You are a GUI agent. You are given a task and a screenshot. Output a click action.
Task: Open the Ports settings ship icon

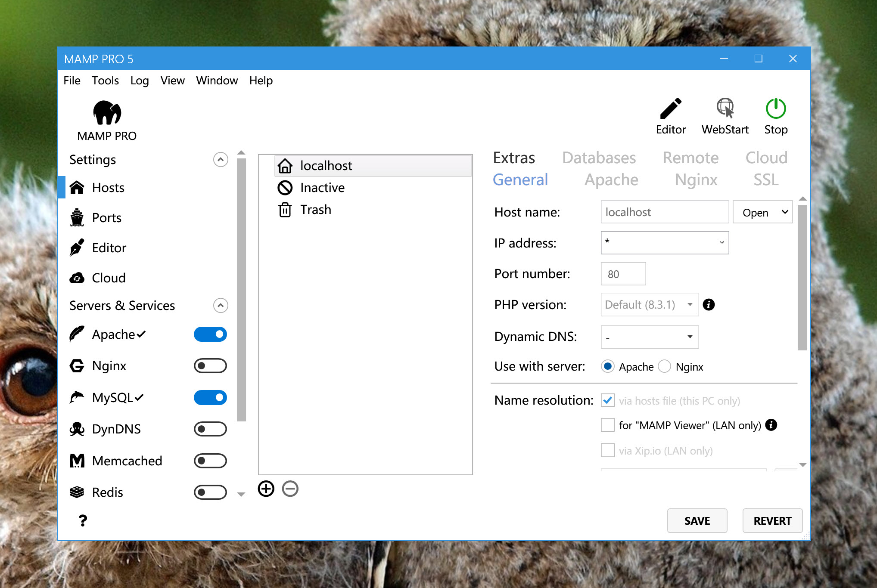pyautogui.click(x=77, y=218)
